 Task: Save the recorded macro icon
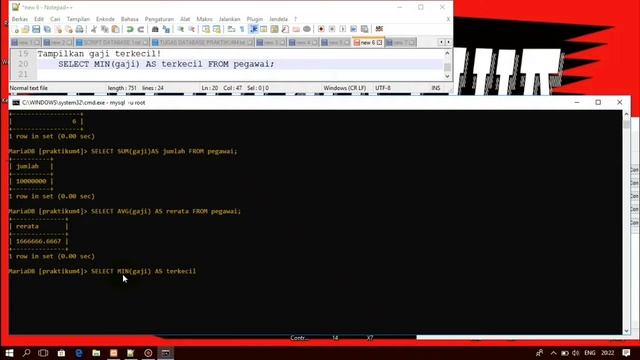364,29
